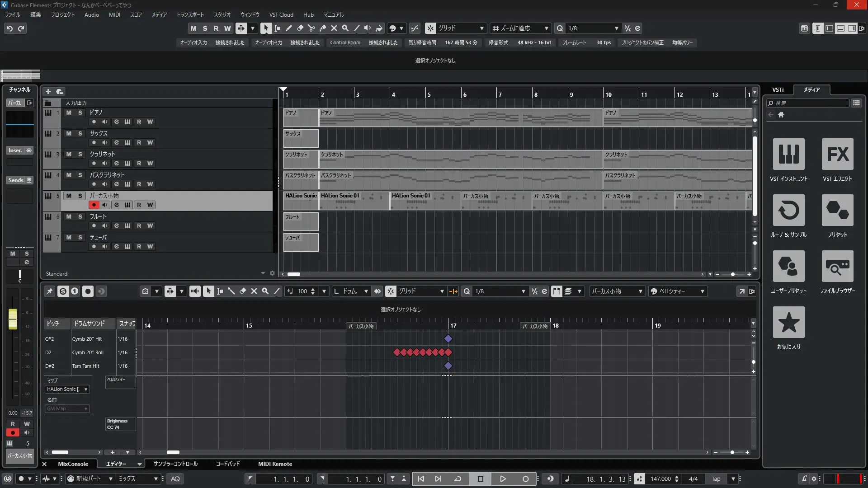Click the Add Track plus button
Viewport: 868px width, 488px height.
coord(48,92)
